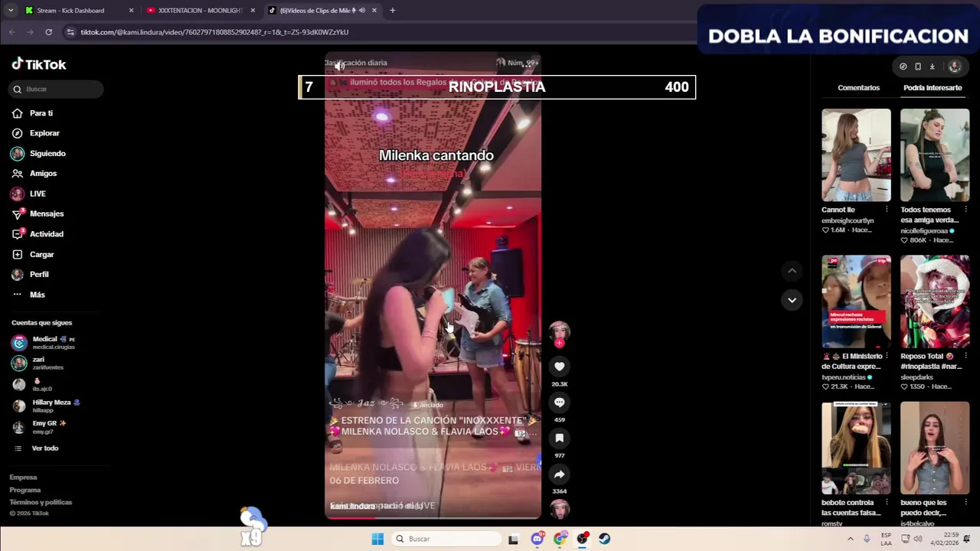Switch to Stream - Kick Dashboard tab
980x551 pixels.
coord(79,11)
